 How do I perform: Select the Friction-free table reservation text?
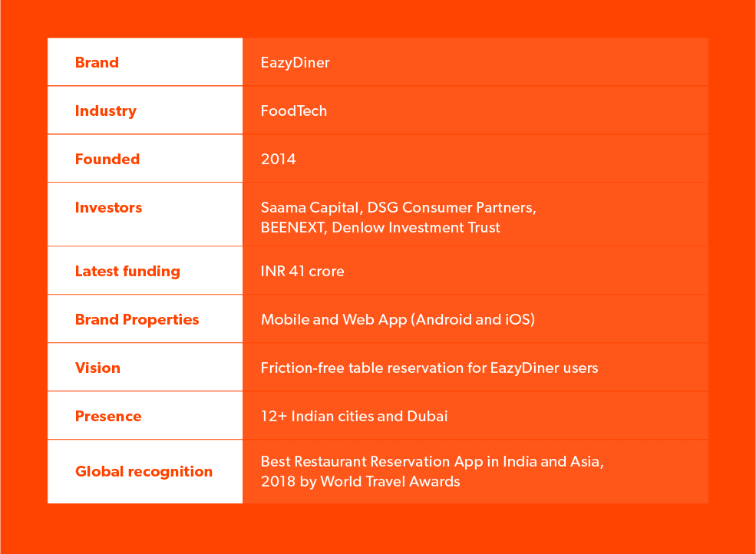429,368
